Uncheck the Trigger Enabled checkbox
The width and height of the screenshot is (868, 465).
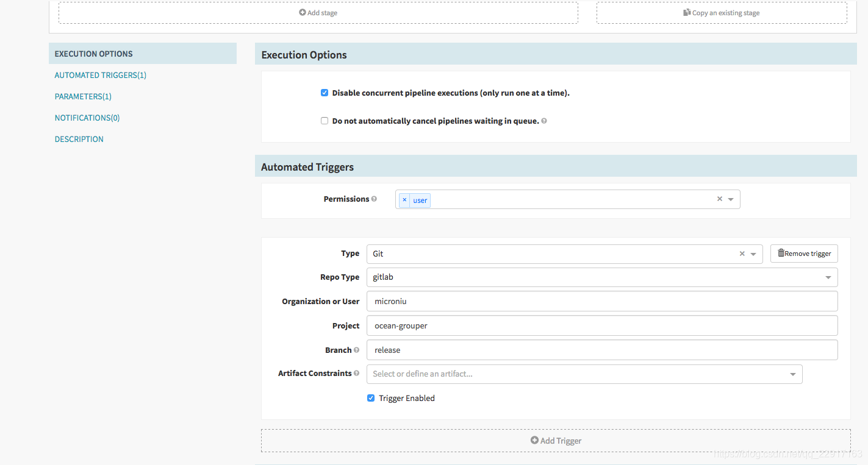click(x=371, y=398)
